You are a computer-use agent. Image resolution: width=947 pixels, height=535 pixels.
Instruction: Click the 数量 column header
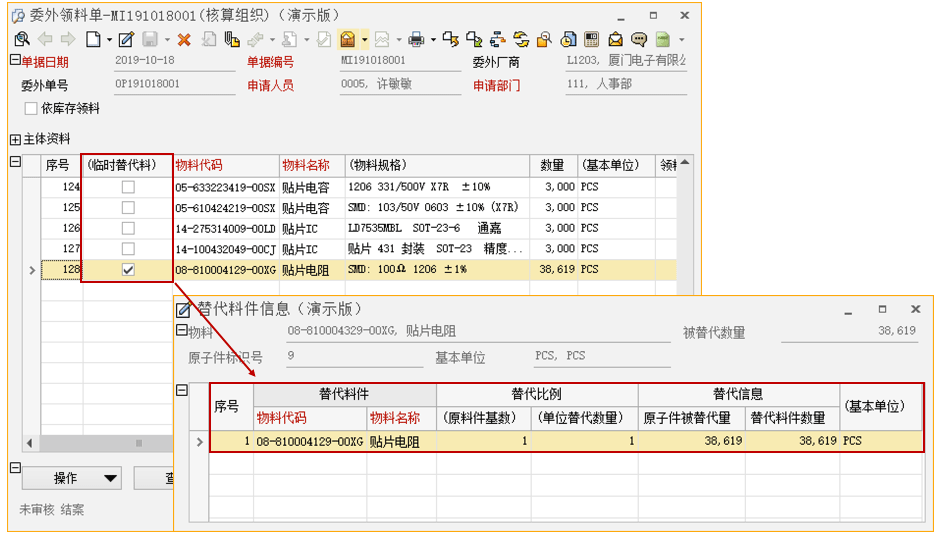pyautogui.click(x=553, y=165)
